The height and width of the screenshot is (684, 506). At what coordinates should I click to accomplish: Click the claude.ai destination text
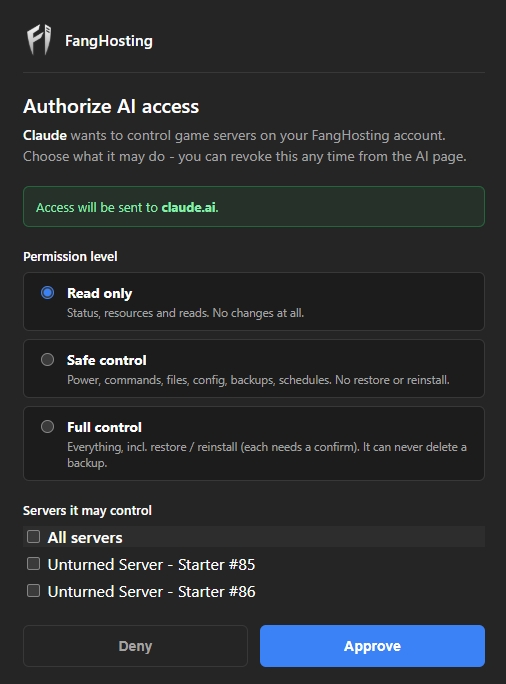pos(188,207)
